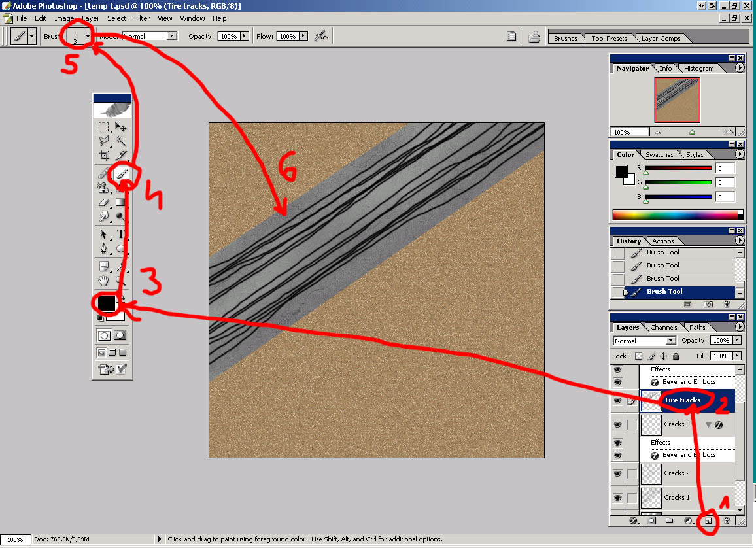Viewport: 756px width, 548px height.
Task: Open the layer blend mode dropdown
Action: [x=670, y=341]
